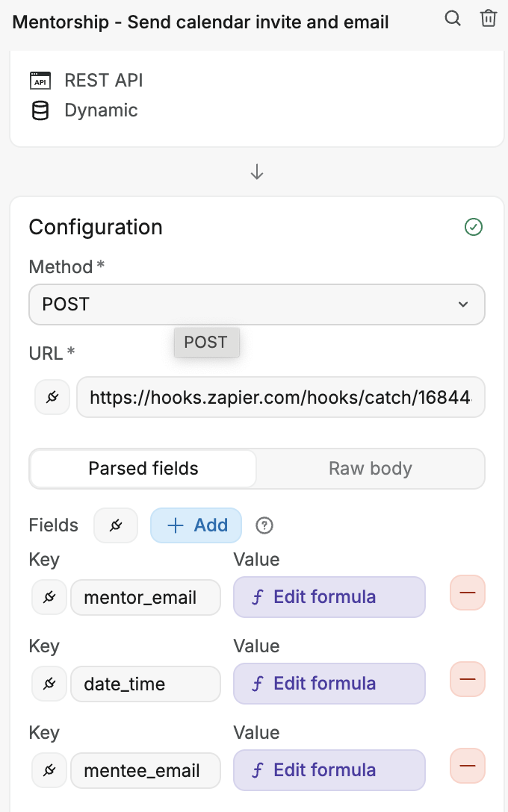508x812 pixels.
Task: Edit formula for mentor_email value
Action: point(329,597)
